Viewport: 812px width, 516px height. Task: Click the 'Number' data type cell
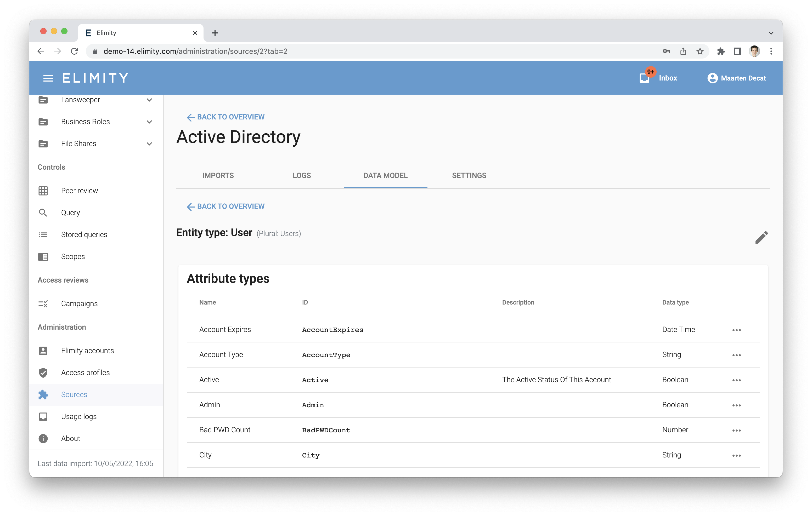pos(675,430)
